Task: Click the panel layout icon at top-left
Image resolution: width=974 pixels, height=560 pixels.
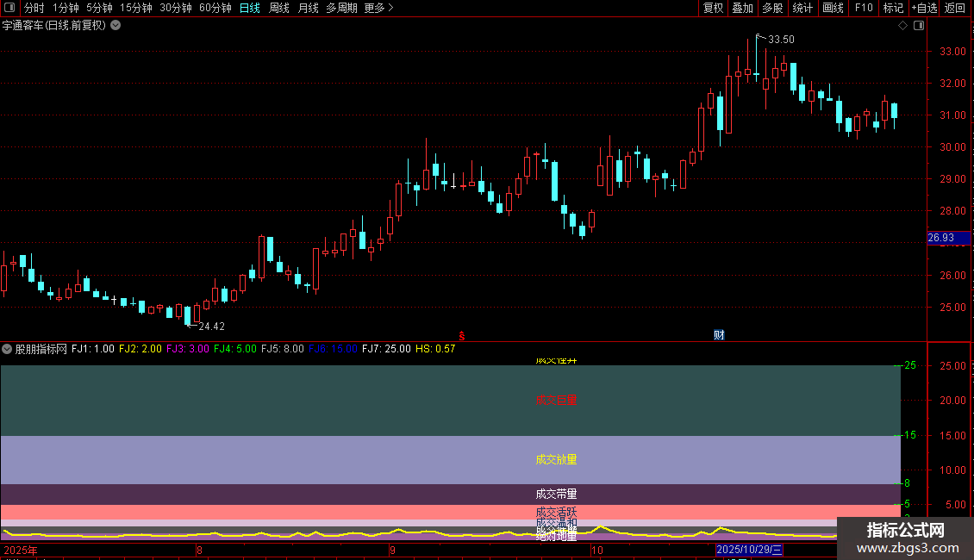Action: (x=9, y=8)
